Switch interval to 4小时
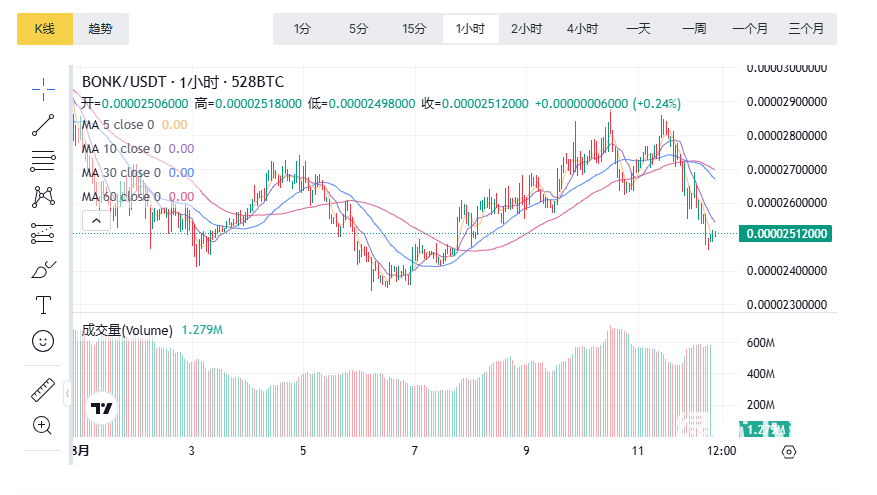 (x=582, y=29)
